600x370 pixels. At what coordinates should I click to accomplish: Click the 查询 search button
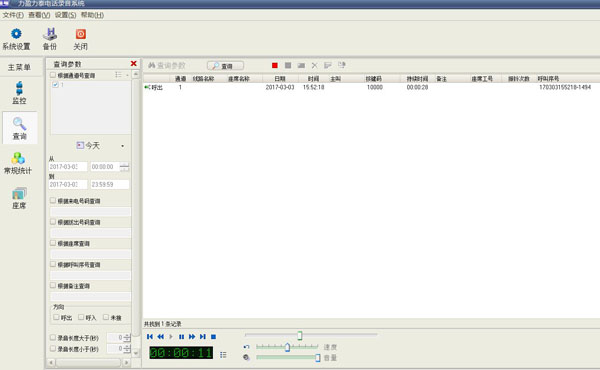(x=225, y=66)
